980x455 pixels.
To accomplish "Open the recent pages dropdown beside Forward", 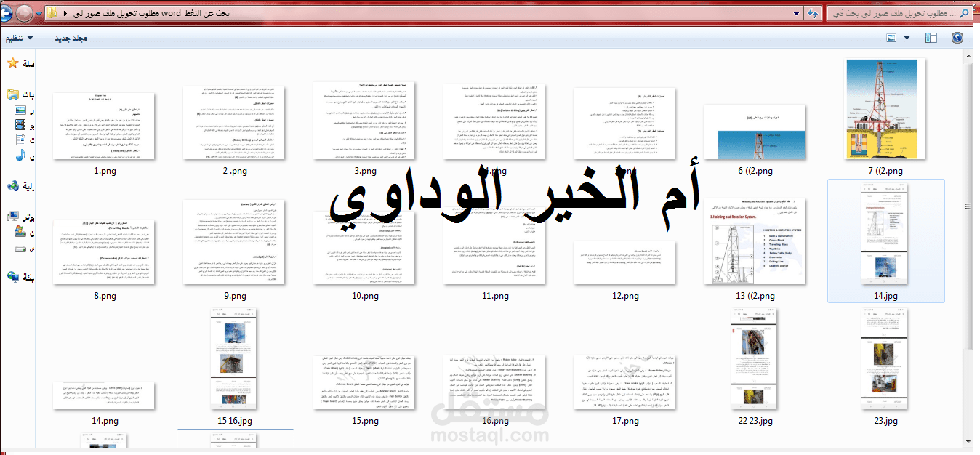I will 39,14.
